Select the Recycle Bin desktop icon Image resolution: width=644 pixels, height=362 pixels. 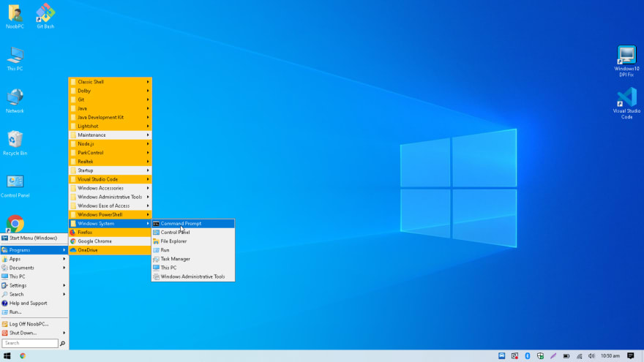click(15, 143)
